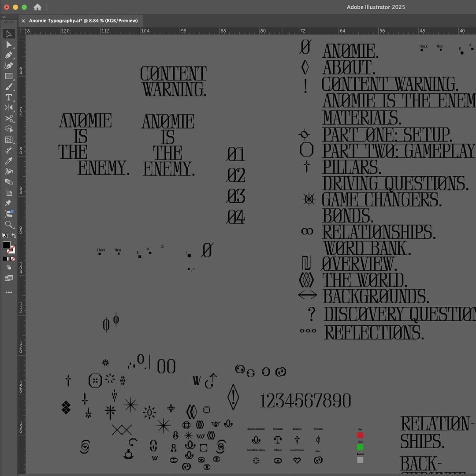This screenshot has height=476, width=476.
Task: Select the Direct Selection tool
Action: coord(8,45)
